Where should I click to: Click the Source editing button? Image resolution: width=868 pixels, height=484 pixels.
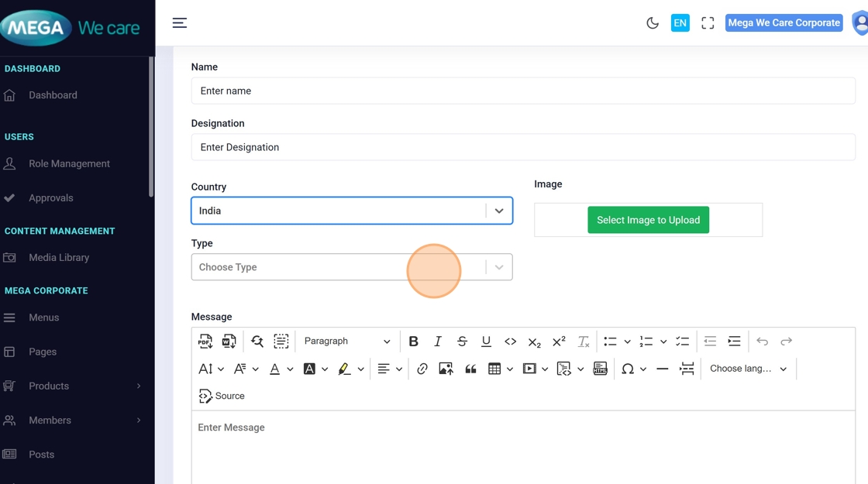tap(222, 396)
